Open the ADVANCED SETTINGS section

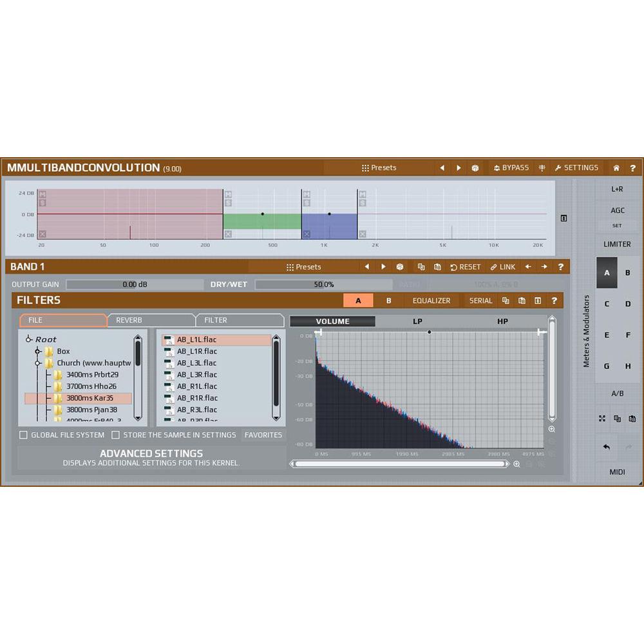click(151, 453)
